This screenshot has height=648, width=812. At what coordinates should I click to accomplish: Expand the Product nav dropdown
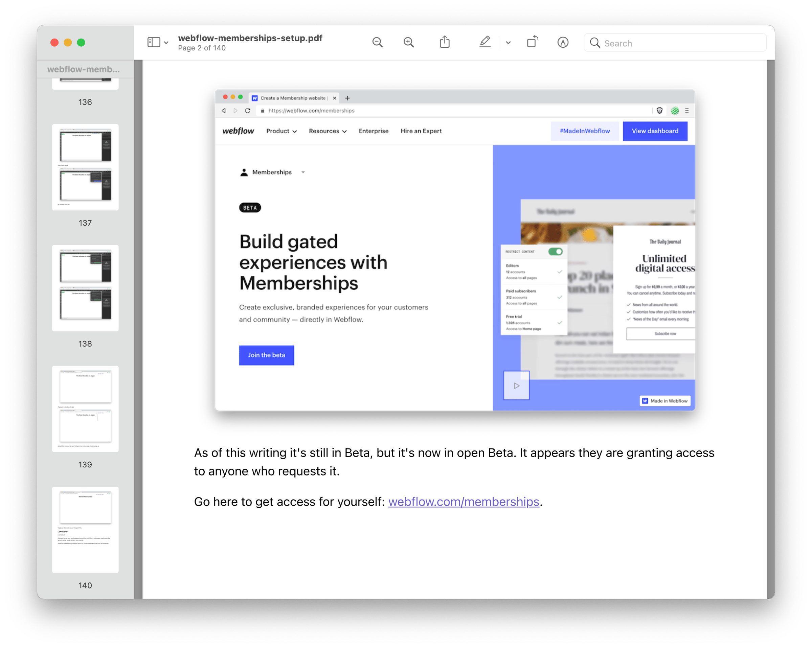click(x=281, y=131)
